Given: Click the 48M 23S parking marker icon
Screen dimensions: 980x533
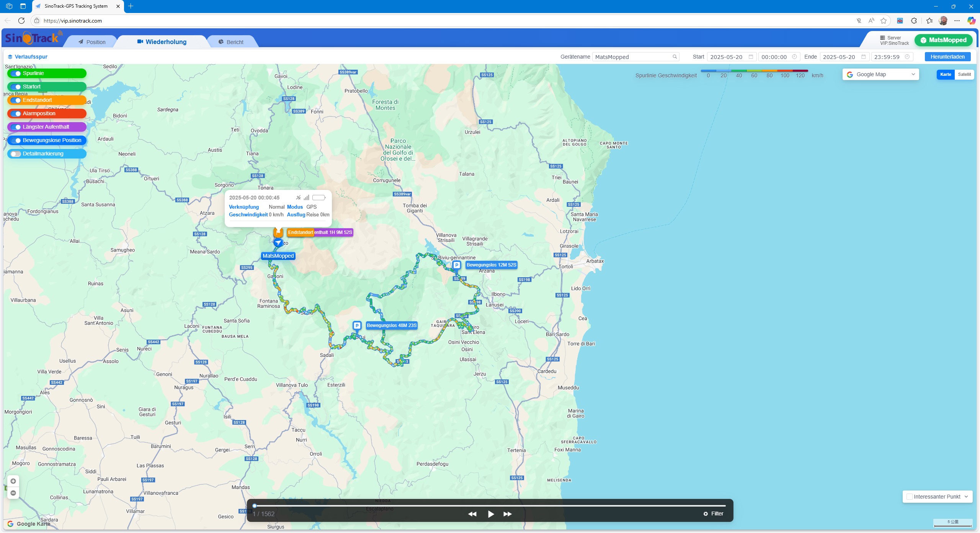Looking at the screenshot, I should coord(357,325).
